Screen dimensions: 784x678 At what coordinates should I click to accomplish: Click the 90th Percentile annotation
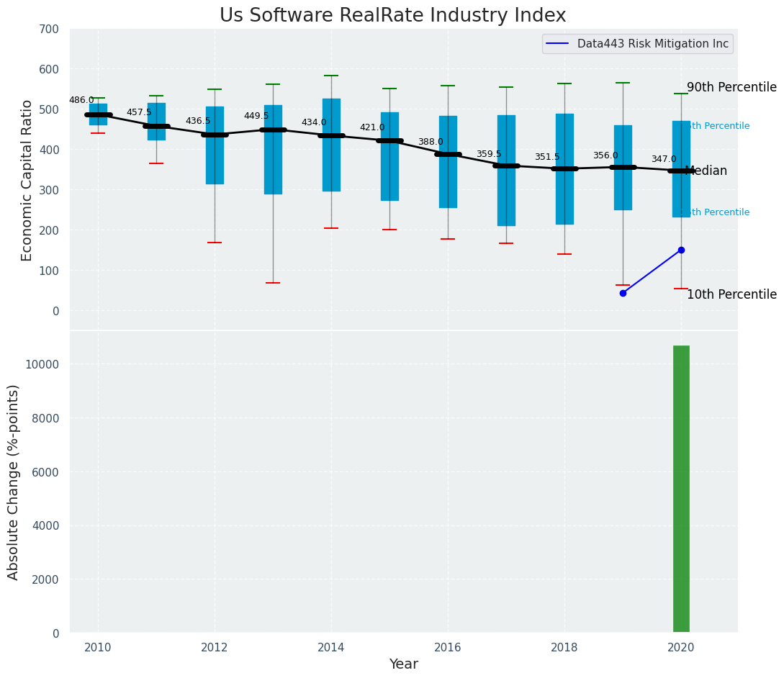[x=731, y=87]
